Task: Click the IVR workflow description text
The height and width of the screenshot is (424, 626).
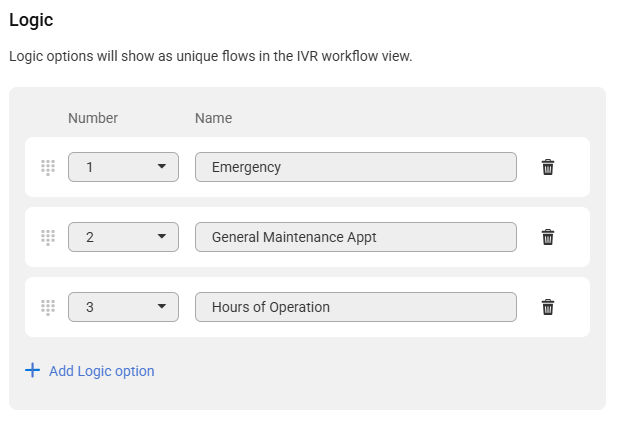Action: [210, 56]
